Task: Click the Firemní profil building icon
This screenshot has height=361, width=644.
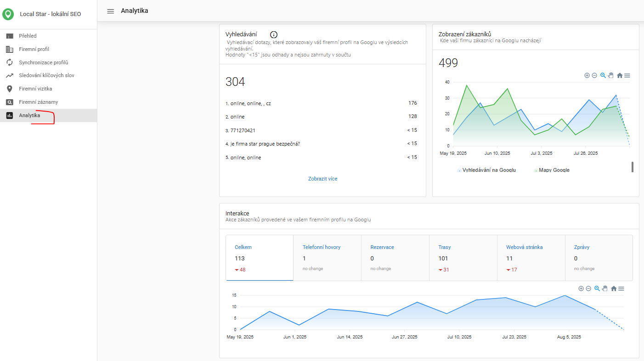Action: tap(10, 49)
